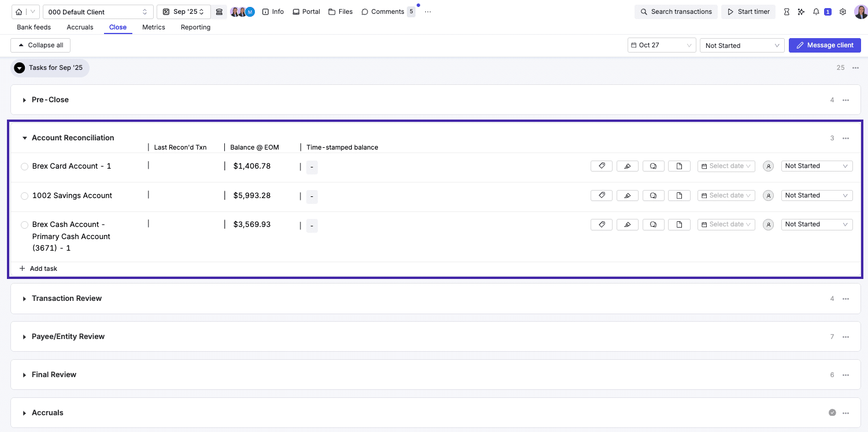Select a date for the 1002 Savings Account task
The width and height of the screenshot is (868, 432).
pos(726,195)
